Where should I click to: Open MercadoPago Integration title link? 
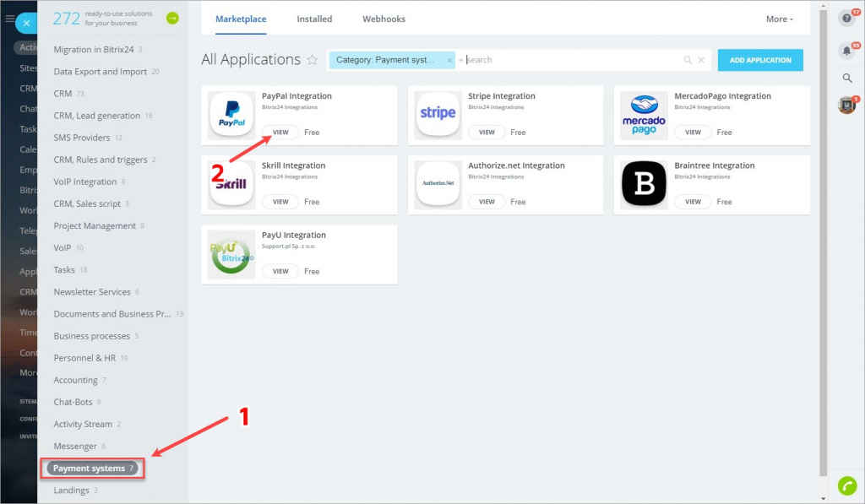click(723, 96)
